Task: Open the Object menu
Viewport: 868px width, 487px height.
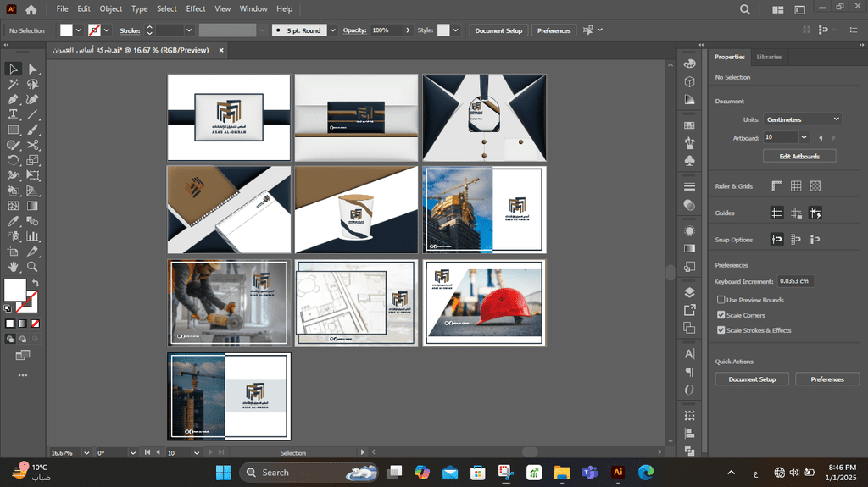Action: click(x=111, y=8)
